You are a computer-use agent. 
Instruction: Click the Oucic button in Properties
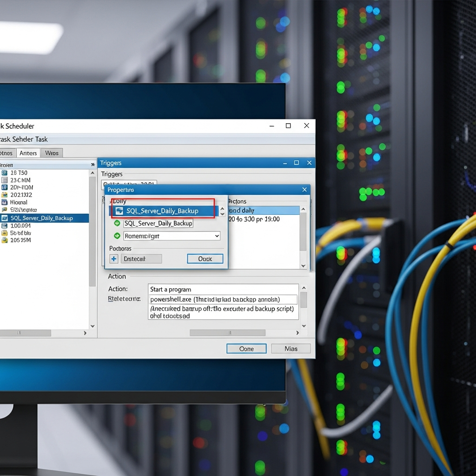pos(205,259)
